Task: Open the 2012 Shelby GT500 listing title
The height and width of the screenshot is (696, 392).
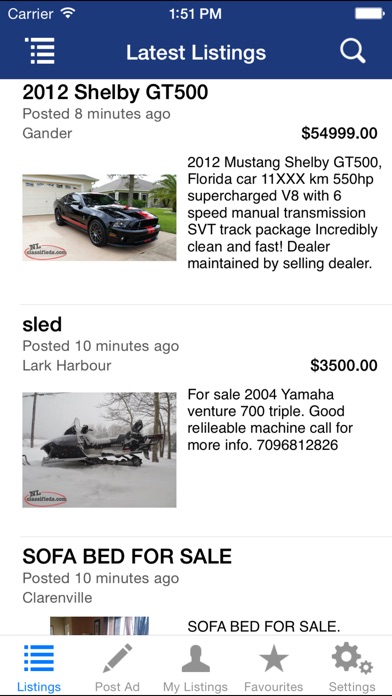Action: pyautogui.click(x=115, y=92)
